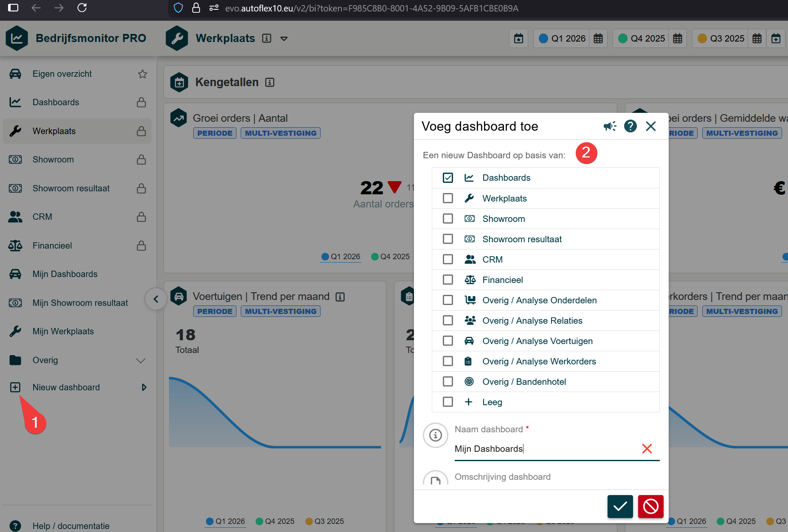Confirm with the green checkmark button
Screen dimensions: 788x532
coord(620,506)
